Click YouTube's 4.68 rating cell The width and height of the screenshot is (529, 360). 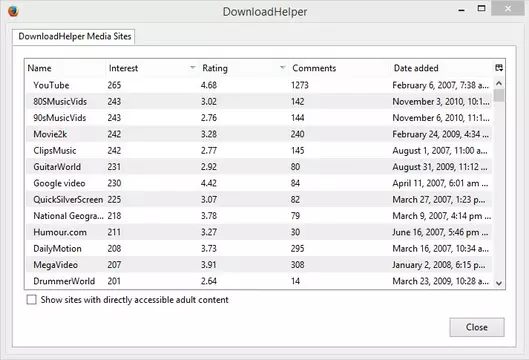click(x=209, y=85)
